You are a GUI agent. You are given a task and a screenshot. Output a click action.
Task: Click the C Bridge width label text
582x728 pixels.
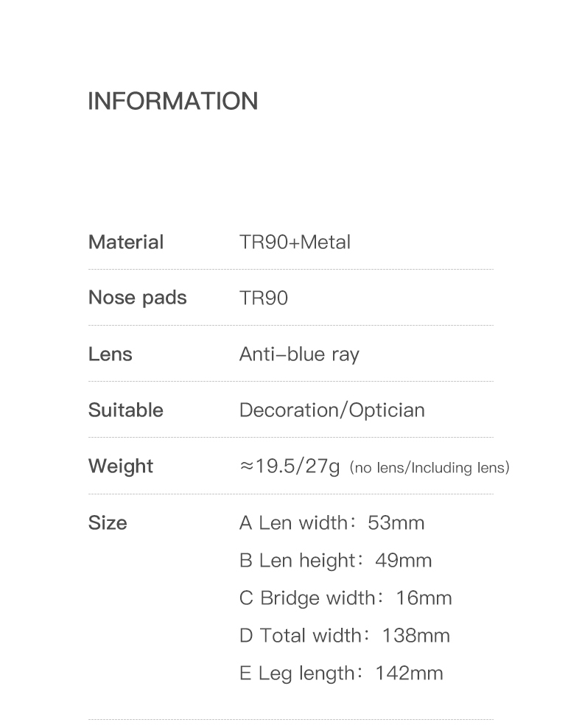[306, 598]
